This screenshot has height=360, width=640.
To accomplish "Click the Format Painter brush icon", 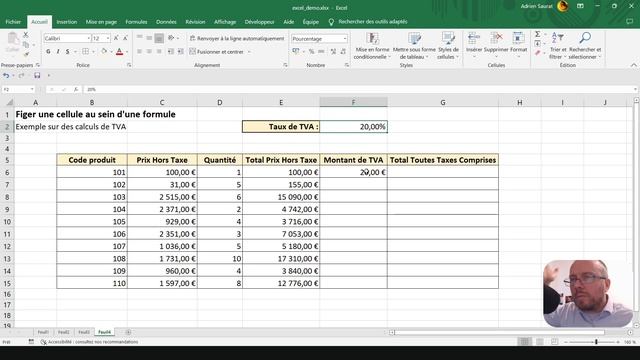I will coord(26,54).
